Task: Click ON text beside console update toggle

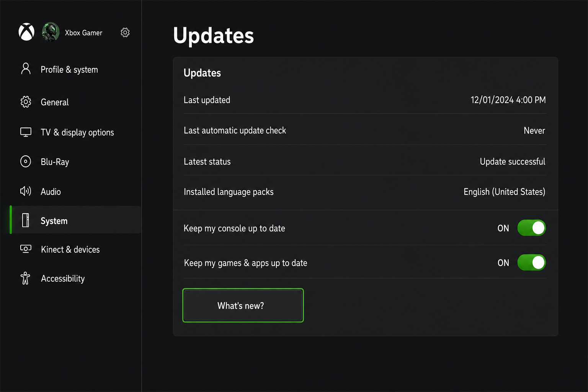Action: point(503,228)
